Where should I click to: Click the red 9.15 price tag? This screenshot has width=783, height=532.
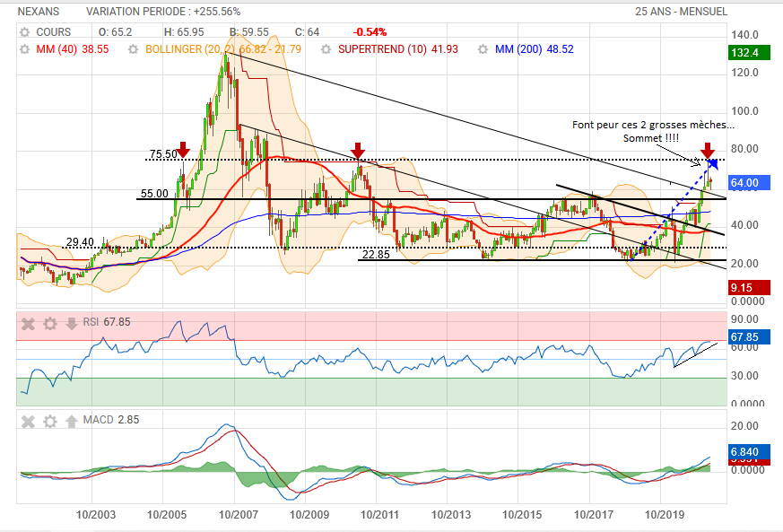pos(750,288)
